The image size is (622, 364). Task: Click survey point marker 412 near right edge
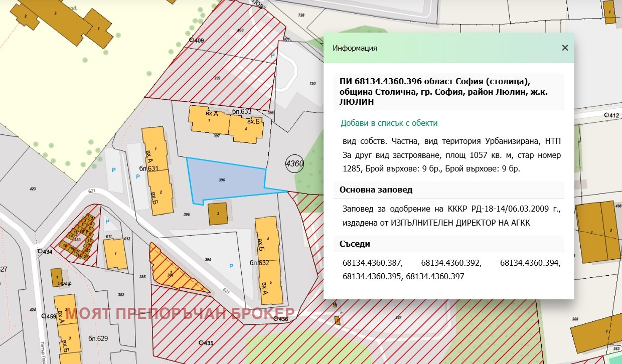point(607,115)
